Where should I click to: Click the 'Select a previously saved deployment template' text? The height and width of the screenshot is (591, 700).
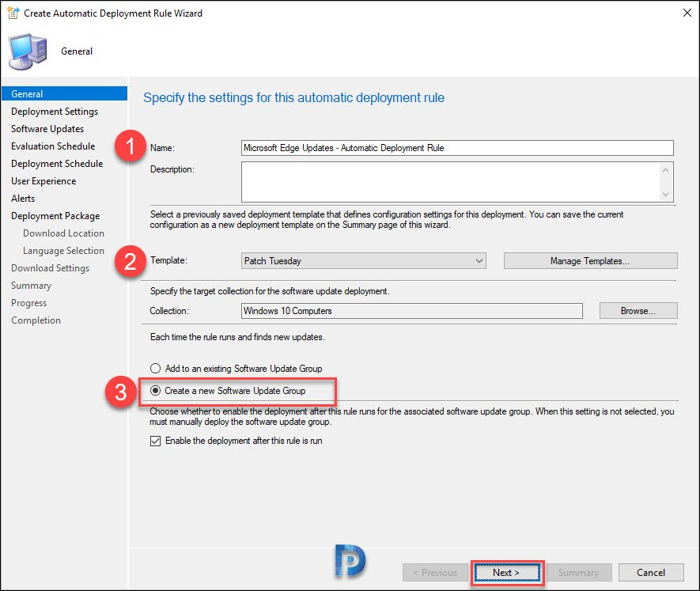[387, 220]
